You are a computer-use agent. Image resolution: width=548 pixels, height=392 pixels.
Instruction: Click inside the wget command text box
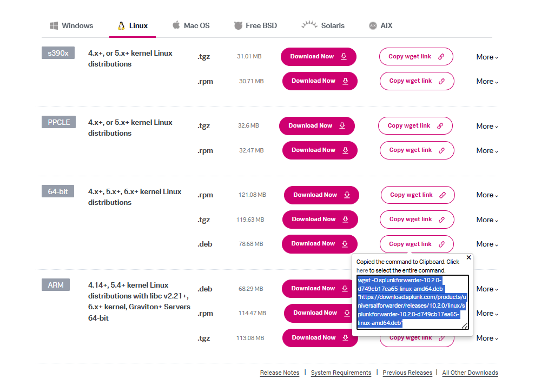(x=412, y=302)
